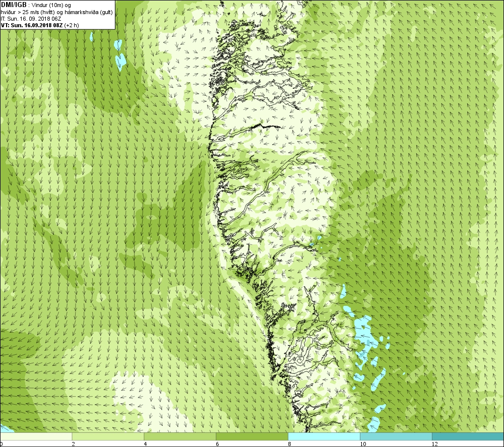The width and height of the screenshot is (504, 447).
Task: Click the scale label '10'
Action: click(363, 444)
